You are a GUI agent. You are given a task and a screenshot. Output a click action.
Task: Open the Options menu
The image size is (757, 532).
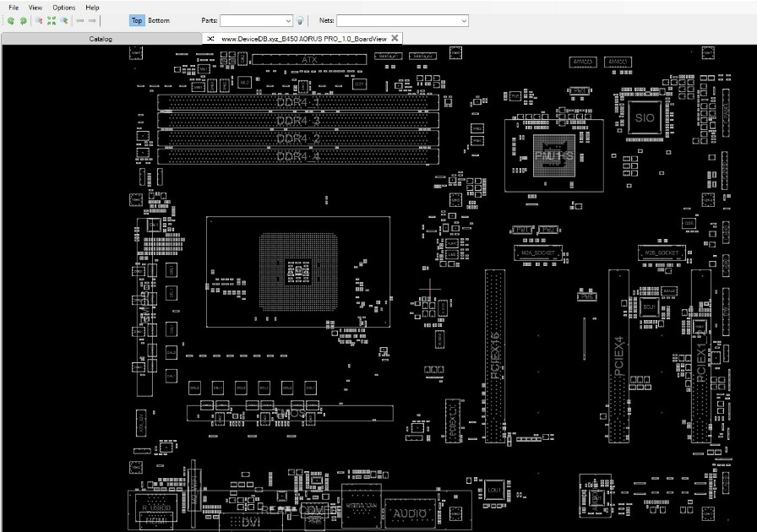click(63, 8)
